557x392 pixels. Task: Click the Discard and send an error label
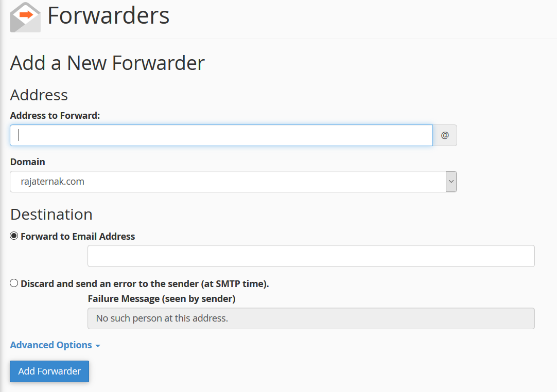point(145,283)
